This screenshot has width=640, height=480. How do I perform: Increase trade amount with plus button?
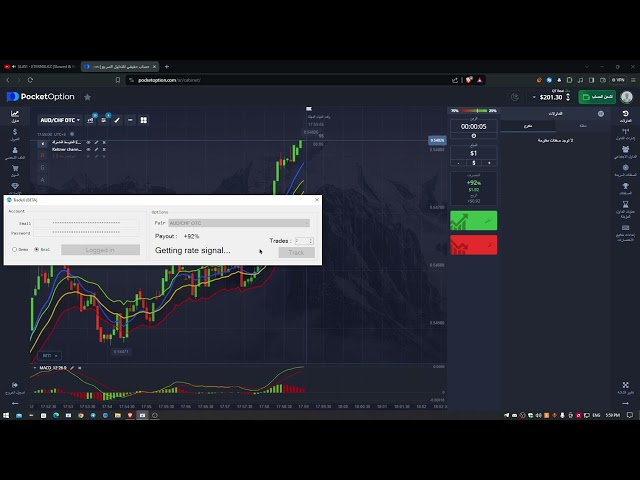pyautogui.click(x=489, y=163)
